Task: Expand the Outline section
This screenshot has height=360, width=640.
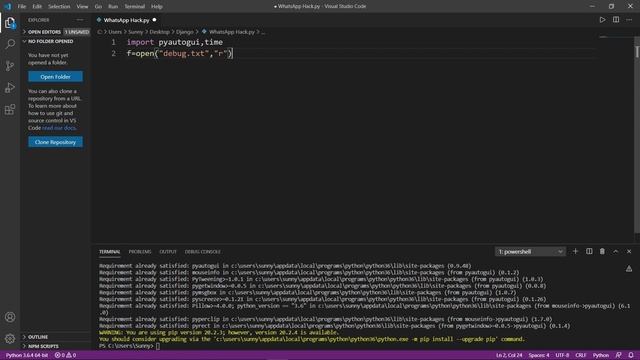Action: [x=55, y=337]
